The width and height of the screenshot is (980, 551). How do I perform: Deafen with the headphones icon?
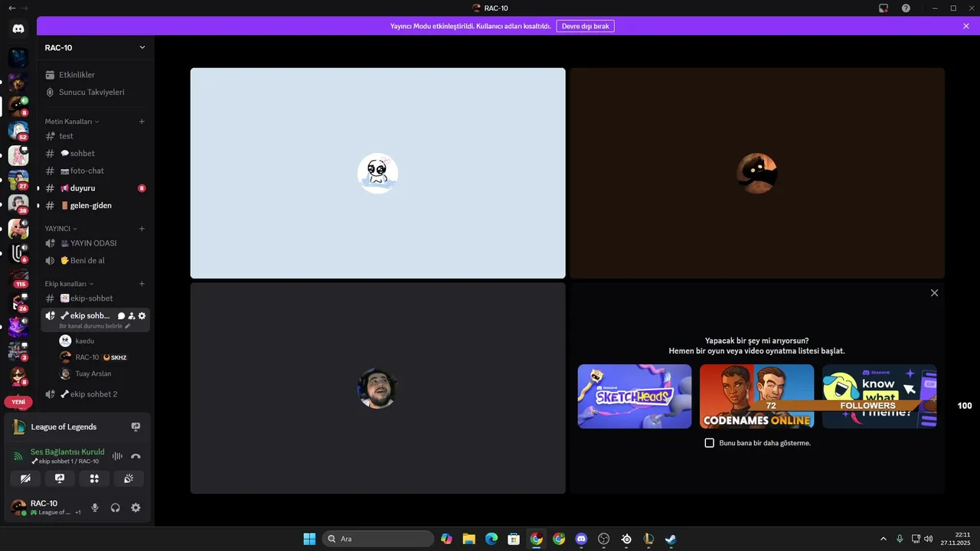click(x=116, y=507)
